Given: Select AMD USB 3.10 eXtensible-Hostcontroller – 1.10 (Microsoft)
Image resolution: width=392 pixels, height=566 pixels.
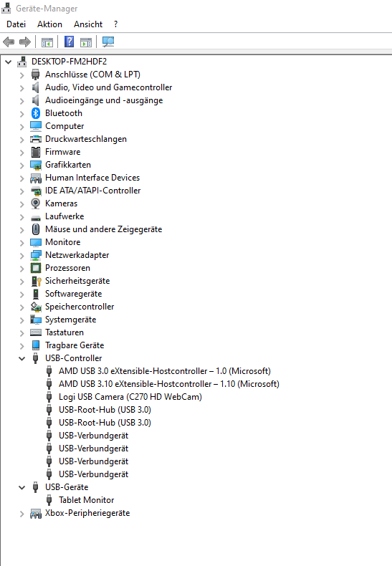Looking at the screenshot, I should pos(169,384).
